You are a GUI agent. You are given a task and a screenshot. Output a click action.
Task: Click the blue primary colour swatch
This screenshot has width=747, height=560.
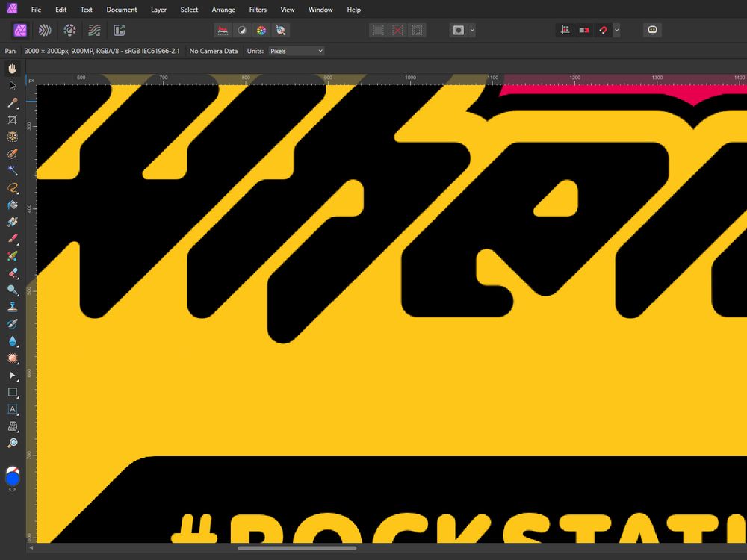[13, 479]
